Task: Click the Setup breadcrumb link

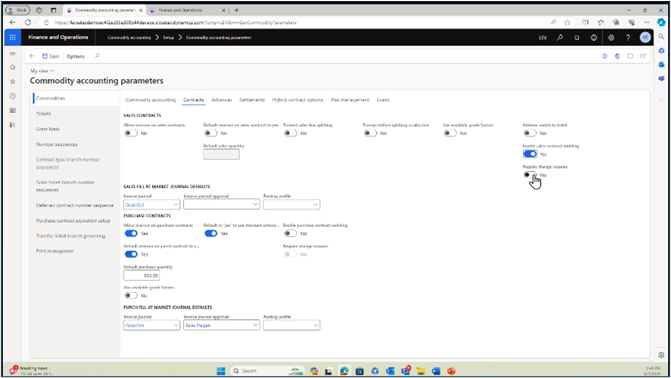Action: point(168,38)
